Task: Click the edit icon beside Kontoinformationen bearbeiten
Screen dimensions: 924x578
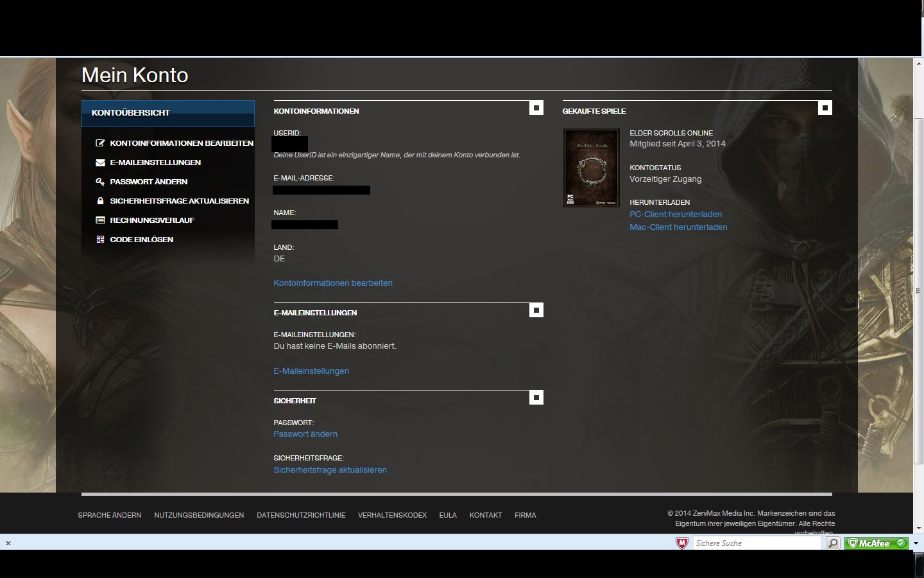Action: click(x=100, y=143)
